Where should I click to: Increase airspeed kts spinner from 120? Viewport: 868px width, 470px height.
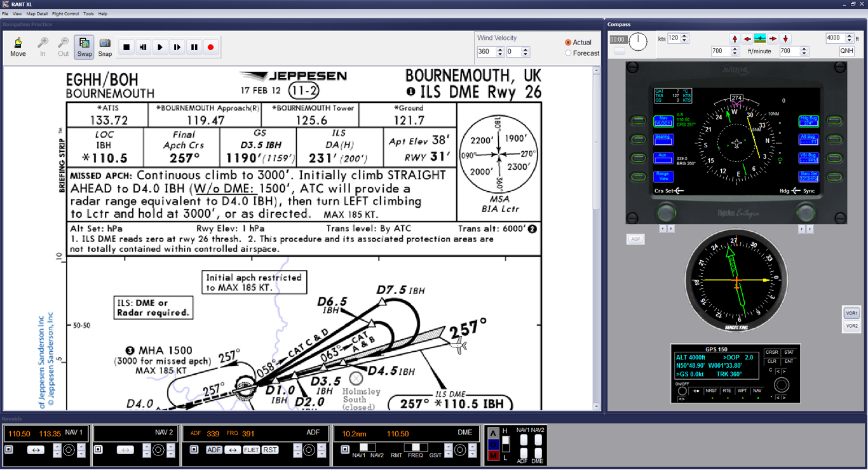(x=684, y=36)
